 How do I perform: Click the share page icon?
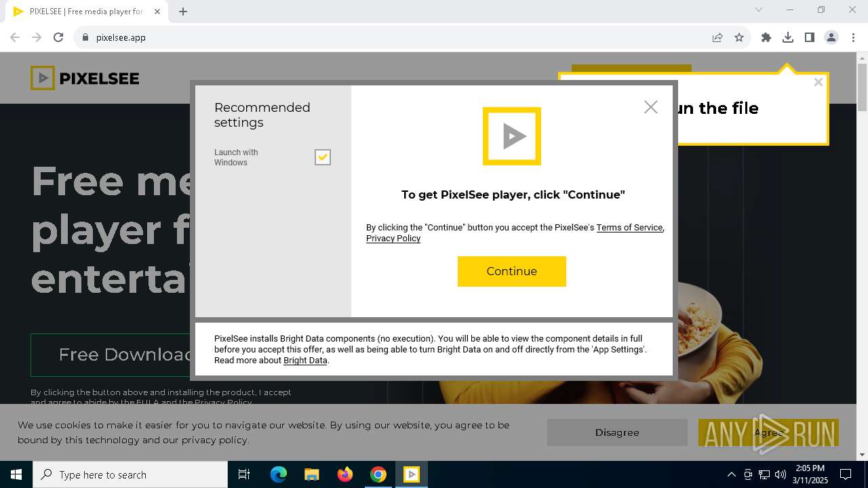[x=717, y=37]
